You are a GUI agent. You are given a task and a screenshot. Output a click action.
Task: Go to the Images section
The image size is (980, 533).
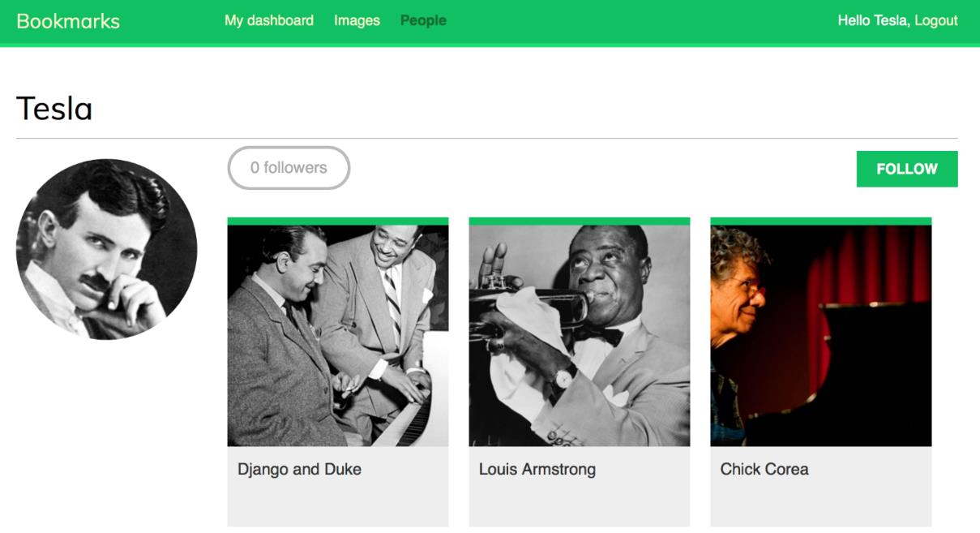coord(357,21)
